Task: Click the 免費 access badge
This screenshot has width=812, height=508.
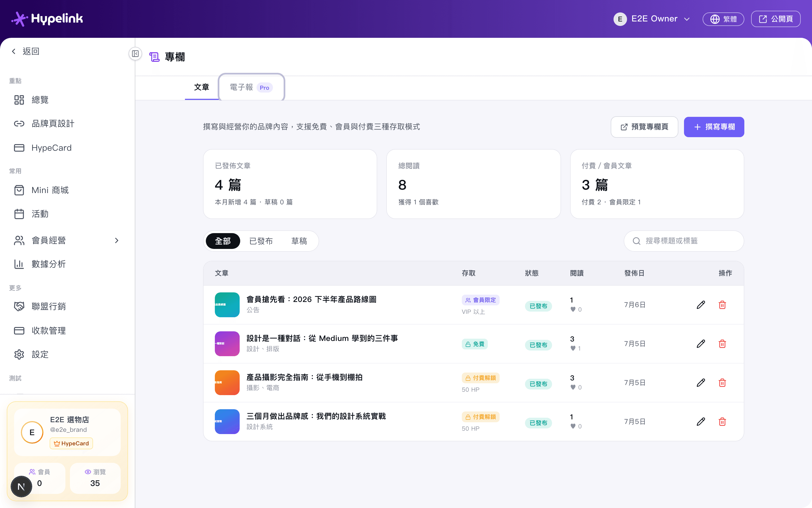Action: click(x=475, y=344)
